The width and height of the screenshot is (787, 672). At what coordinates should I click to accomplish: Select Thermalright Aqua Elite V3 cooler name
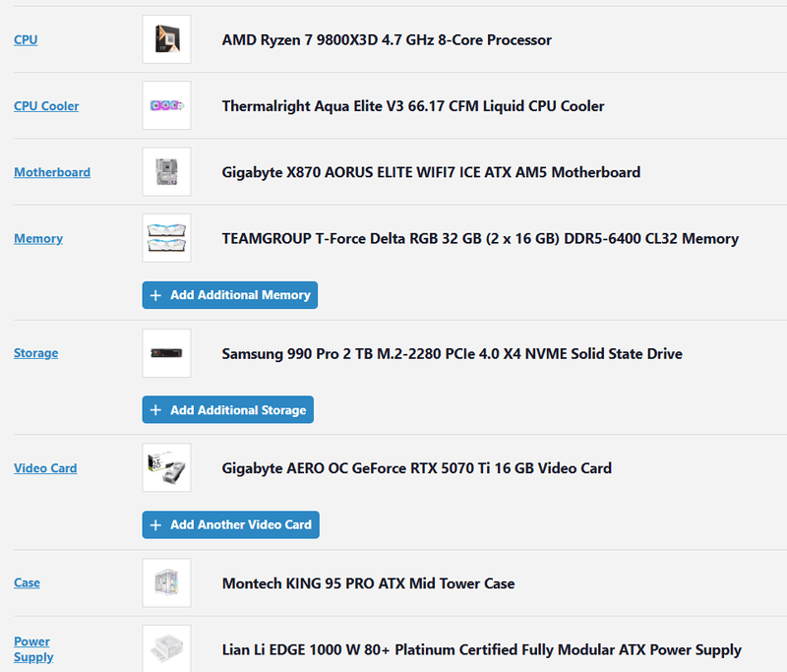(413, 106)
